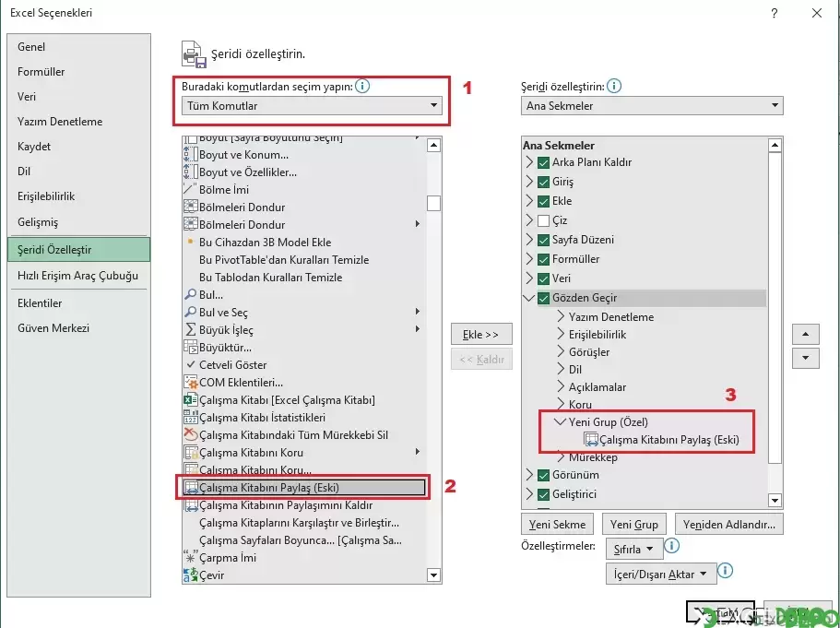Click info icon next to Sıfırla button
The image size is (840, 628).
(x=672, y=546)
